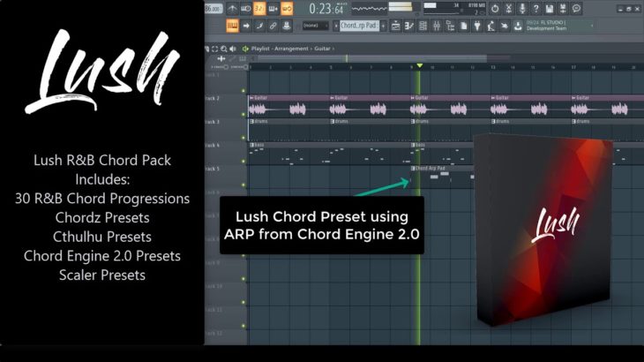The width and height of the screenshot is (644, 362).
Task: Open the Piano roll view icon
Action: coord(409,26)
